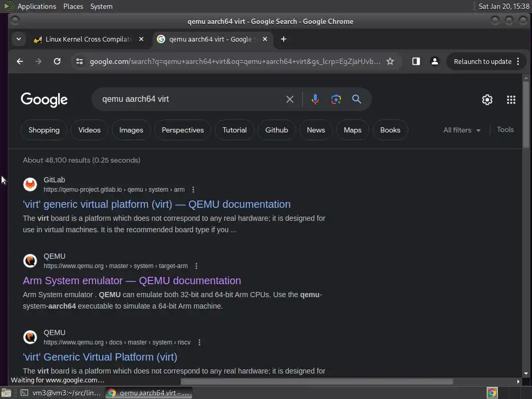Click the Chrome icon in system tray
Screen dimensions: 532x399
(x=492, y=393)
